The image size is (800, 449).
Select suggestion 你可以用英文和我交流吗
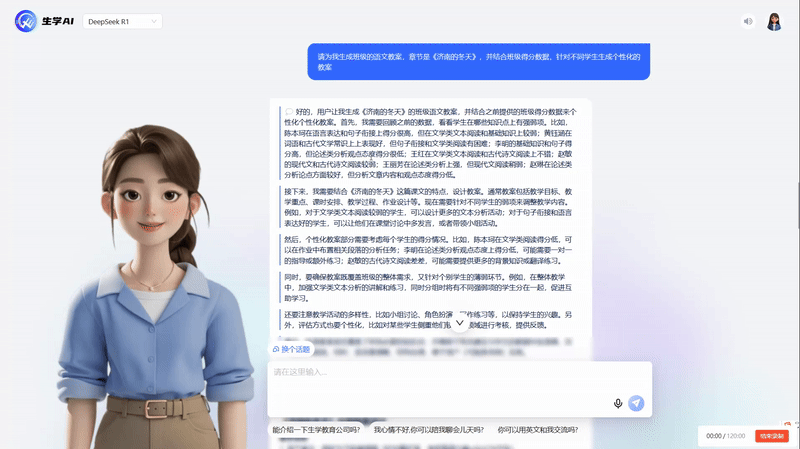pyautogui.click(x=537, y=430)
